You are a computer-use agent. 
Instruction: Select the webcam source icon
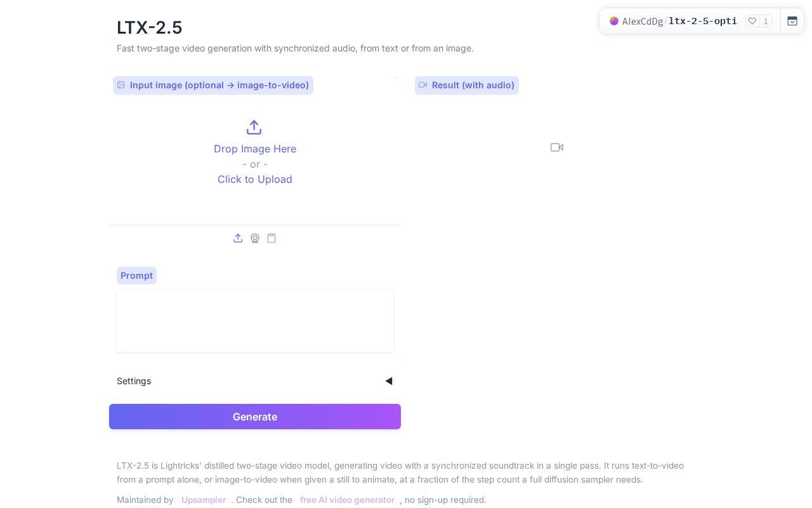click(255, 238)
